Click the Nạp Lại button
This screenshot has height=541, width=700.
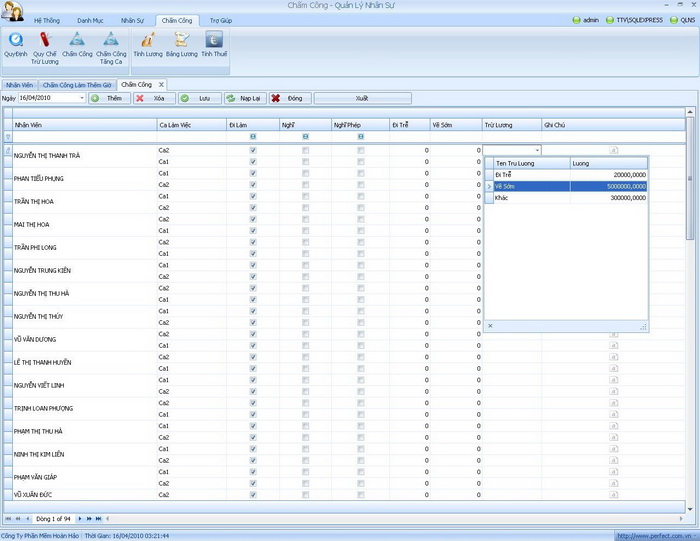pyautogui.click(x=245, y=98)
